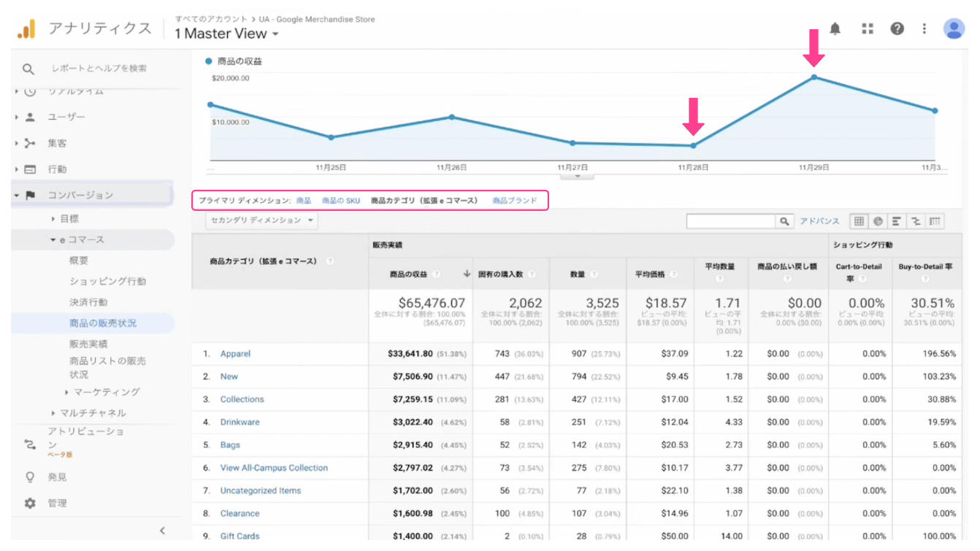This screenshot has height=551, width=980.
Task: Open the Drinkware category link
Action: [240, 423]
